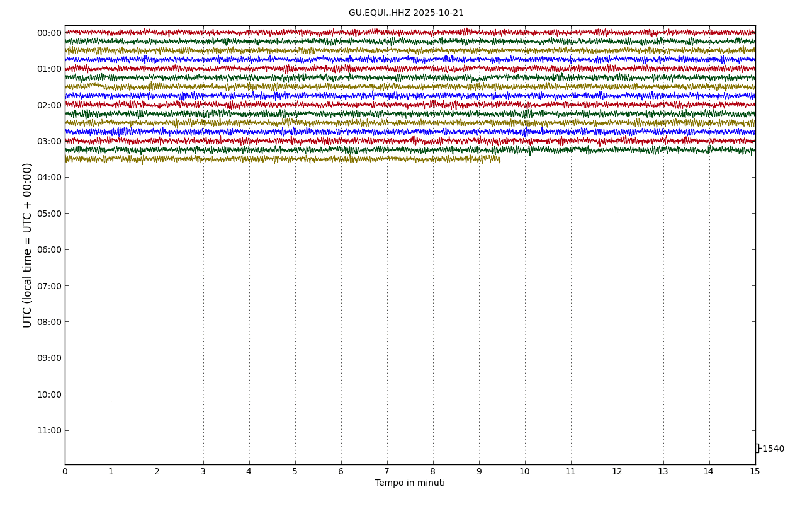Select the 00:00 hour label on y-axis
812x516 pixels.
click(x=49, y=33)
